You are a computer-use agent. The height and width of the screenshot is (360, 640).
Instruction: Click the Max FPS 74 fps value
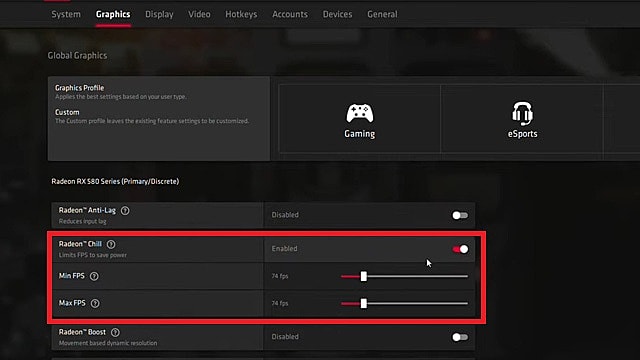coord(280,303)
